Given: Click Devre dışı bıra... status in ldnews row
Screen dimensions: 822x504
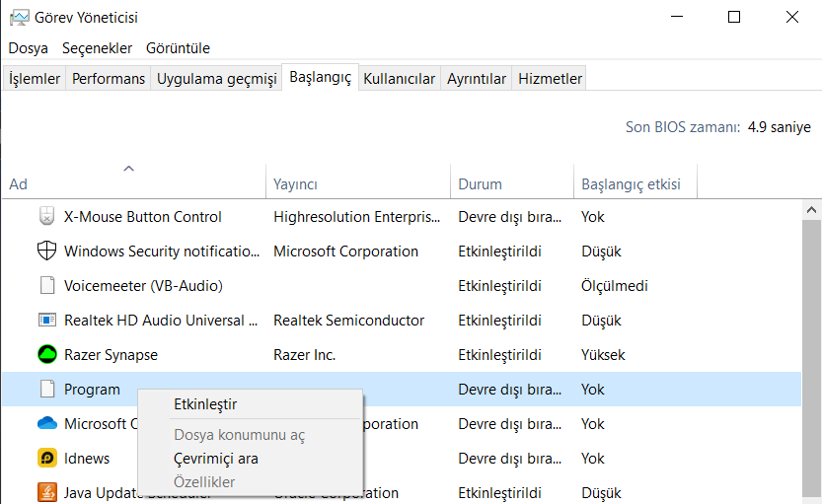Looking at the screenshot, I should [509, 459].
